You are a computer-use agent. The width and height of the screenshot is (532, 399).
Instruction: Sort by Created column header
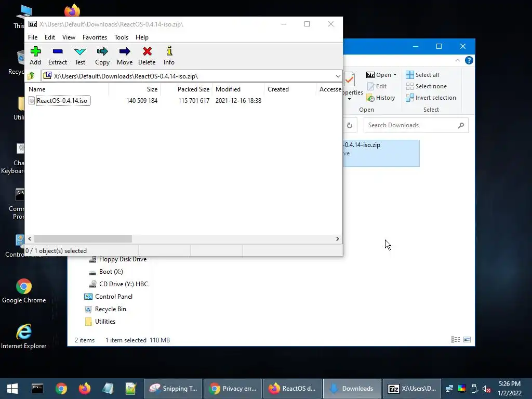(x=290, y=89)
